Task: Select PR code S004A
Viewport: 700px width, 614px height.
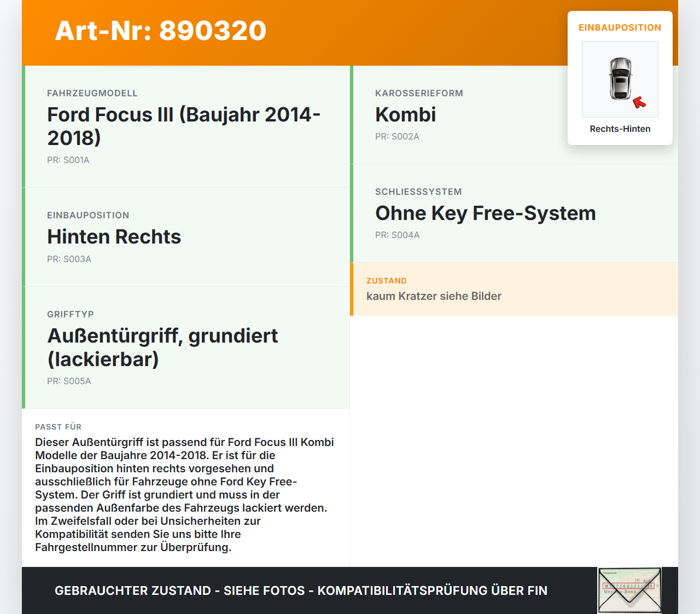Action: 397,235
